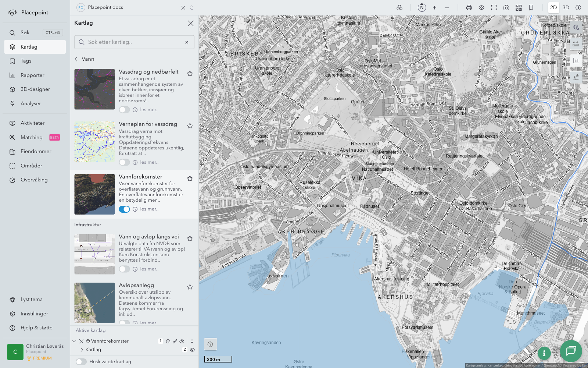Take a map screenshot with camera icon
The width and height of the screenshot is (588, 368).
506,8
